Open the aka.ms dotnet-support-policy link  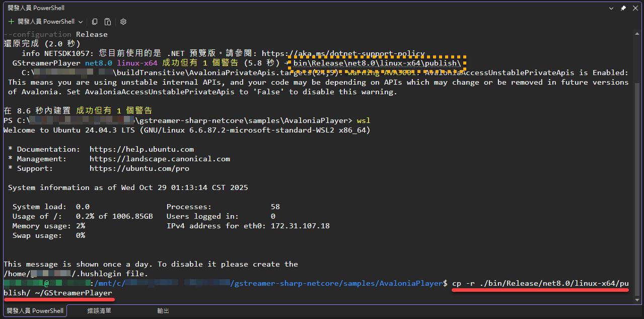click(343, 53)
